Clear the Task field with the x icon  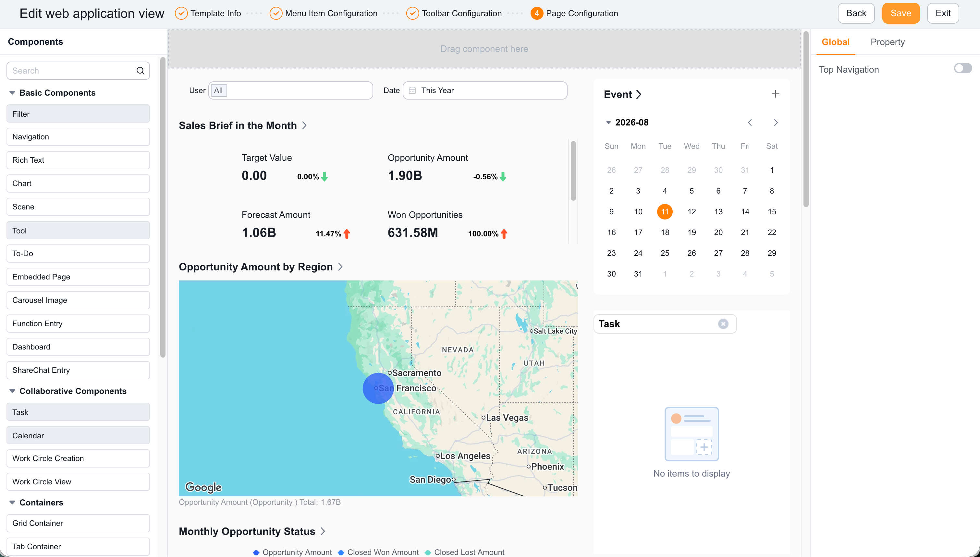723,324
